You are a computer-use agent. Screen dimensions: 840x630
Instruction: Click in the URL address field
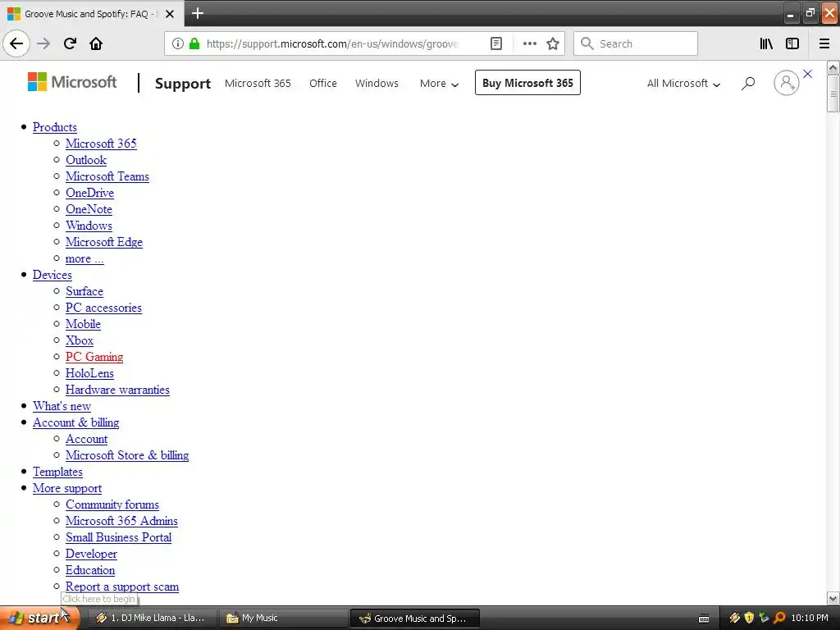(332, 43)
